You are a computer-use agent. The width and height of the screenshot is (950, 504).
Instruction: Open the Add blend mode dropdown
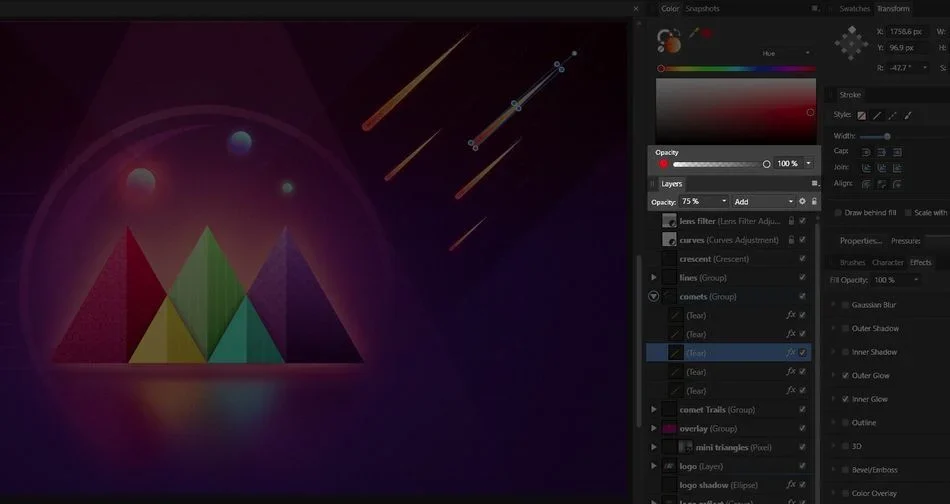[x=763, y=202]
